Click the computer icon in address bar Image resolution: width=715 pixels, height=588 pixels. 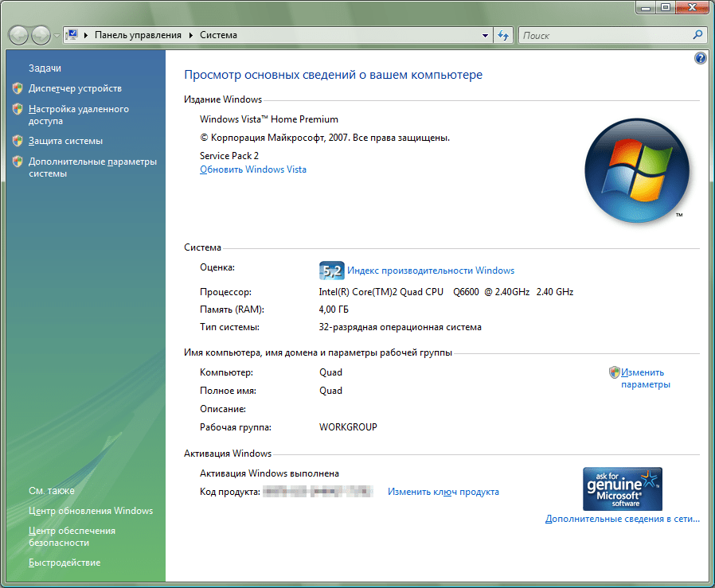pos(72,35)
